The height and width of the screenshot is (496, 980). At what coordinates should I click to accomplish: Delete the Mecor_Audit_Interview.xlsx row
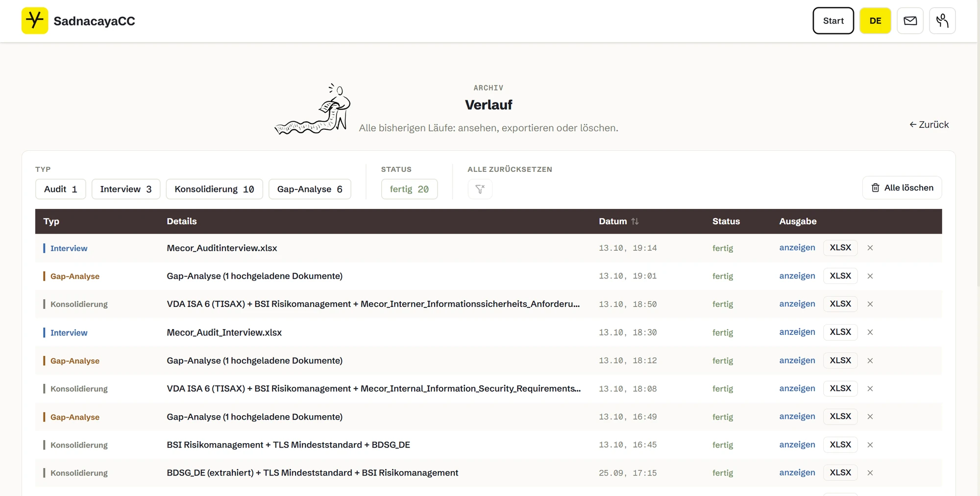click(870, 332)
